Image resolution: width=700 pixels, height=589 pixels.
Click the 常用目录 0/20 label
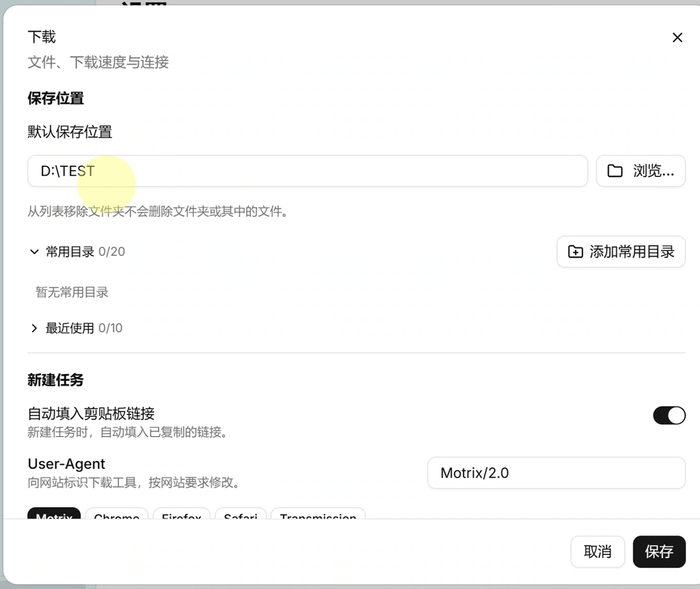85,252
